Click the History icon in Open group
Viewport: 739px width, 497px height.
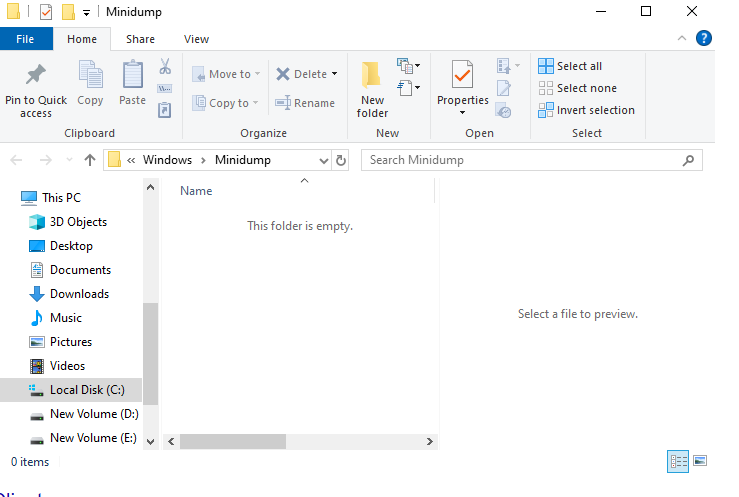[x=504, y=111]
